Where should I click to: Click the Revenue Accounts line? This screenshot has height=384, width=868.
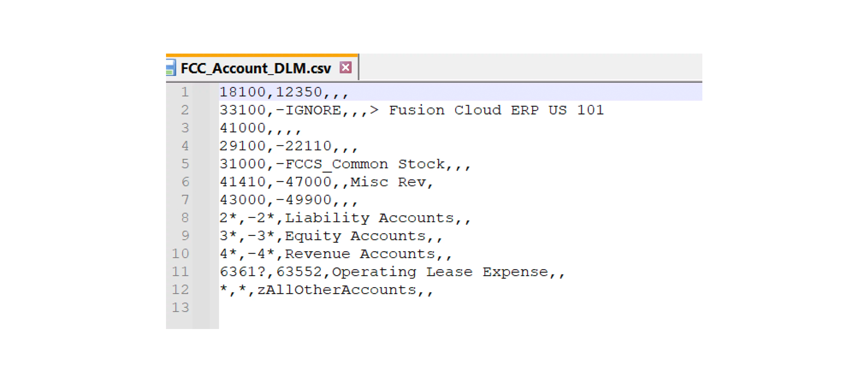tap(336, 254)
